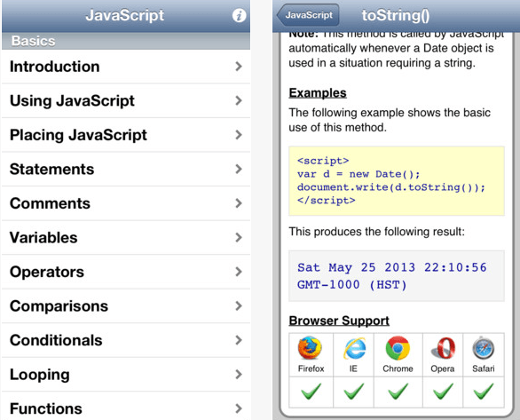The width and height of the screenshot is (520, 420).
Task: Open the Statements topic
Action: 126,170
